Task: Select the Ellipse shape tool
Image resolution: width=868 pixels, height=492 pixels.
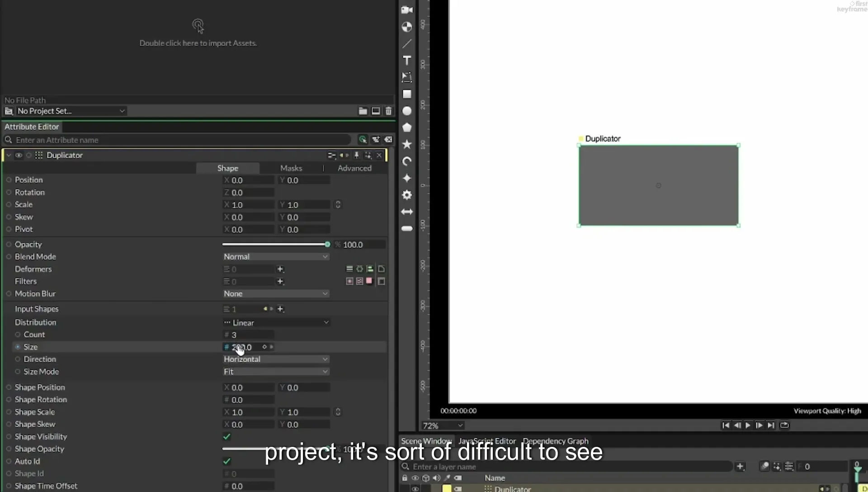Action: point(407,111)
